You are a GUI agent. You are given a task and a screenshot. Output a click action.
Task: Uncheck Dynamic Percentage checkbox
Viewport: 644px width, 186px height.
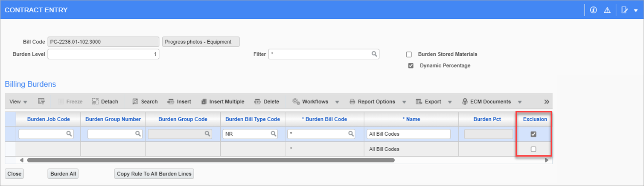411,66
